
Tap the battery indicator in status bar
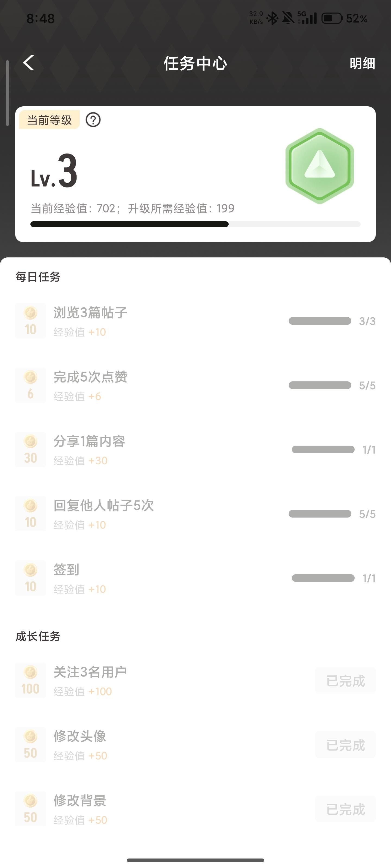click(x=332, y=18)
